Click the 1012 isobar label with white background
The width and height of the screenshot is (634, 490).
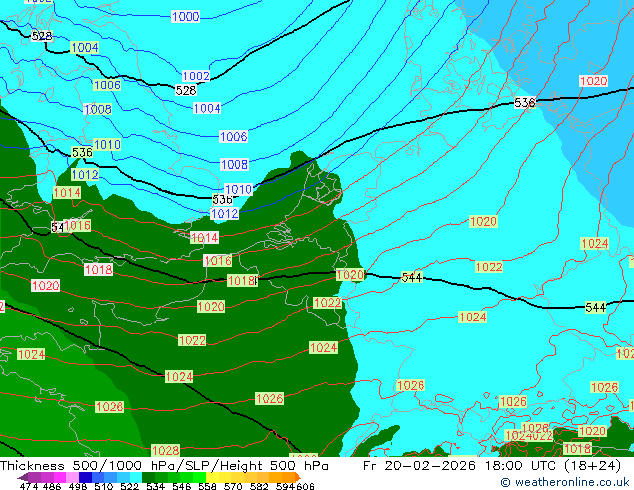coord(224,213)
